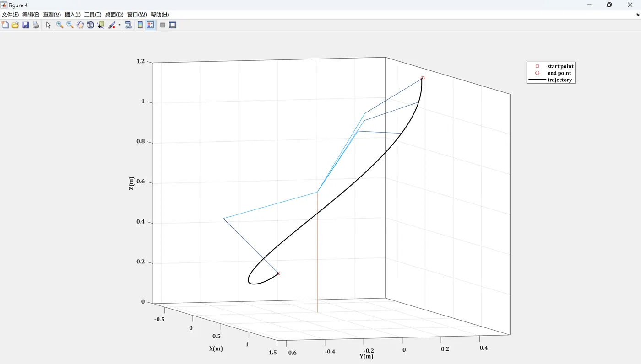The image size is (641, 364).
Task: Open the 帮助(H) menu
Action: click(160, 15)
